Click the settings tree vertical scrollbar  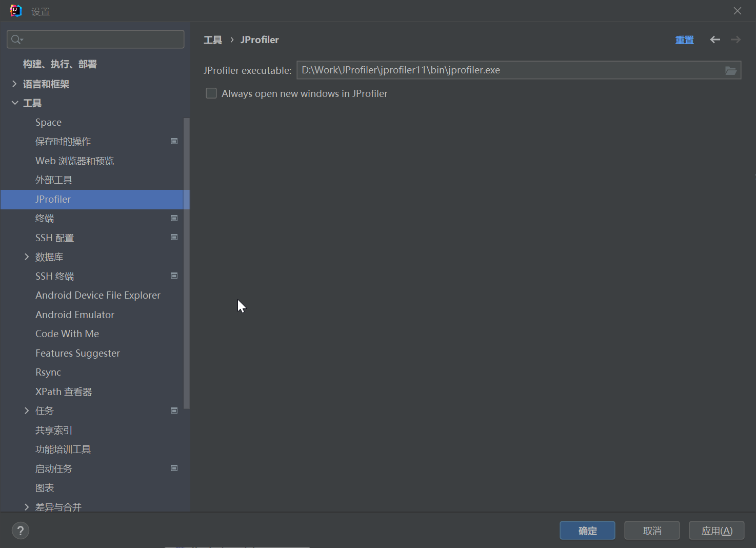[187, 263]
